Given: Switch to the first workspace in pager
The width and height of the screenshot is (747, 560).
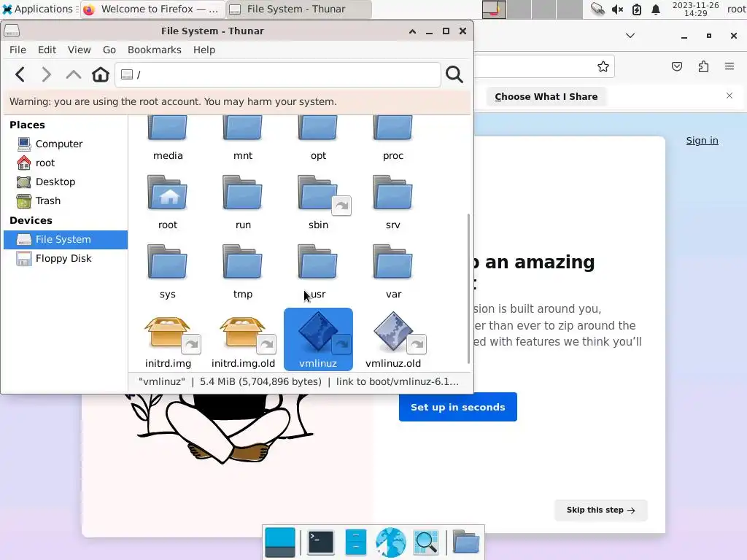Looking at the screenshot, I should pos(494,9).
